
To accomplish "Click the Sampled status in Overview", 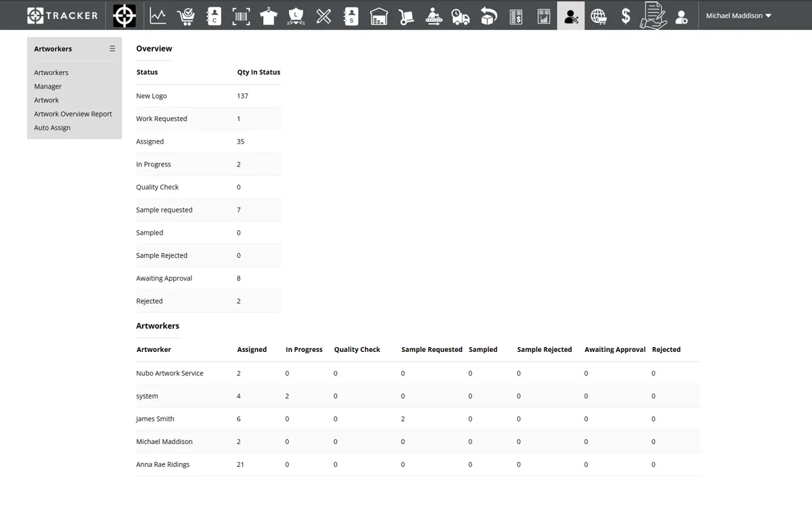I will click(150, 233).
